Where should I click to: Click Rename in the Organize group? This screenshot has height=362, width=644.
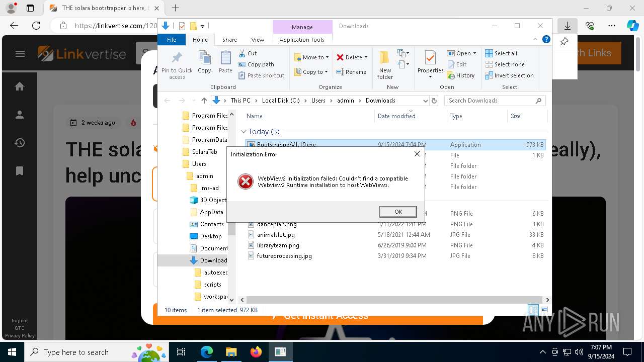pyautogui.click(x=351, y=72)
